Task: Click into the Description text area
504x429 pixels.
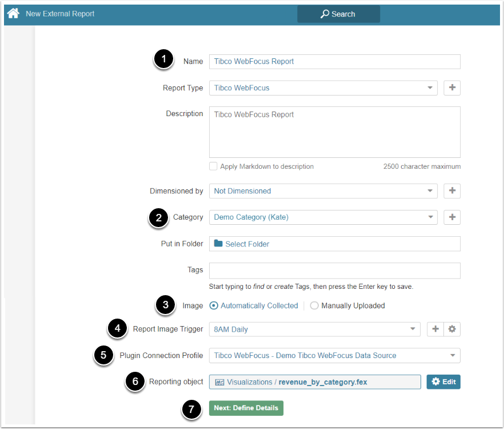Action: pyautogui.click(x=335, y=132)
